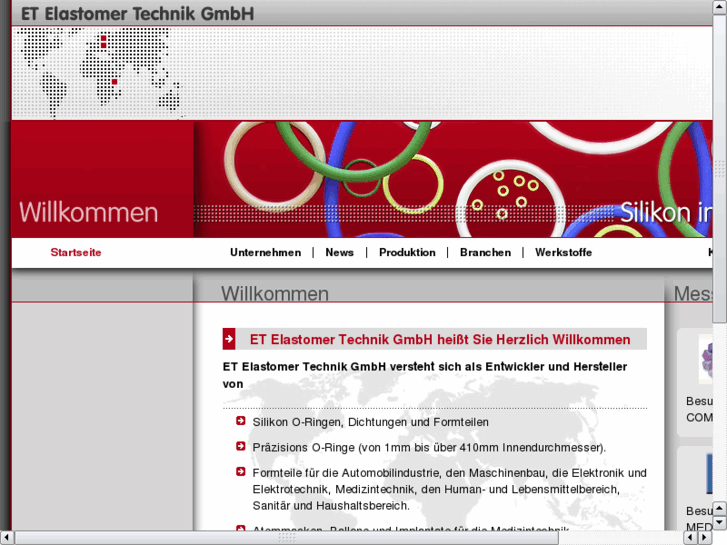The height and width of the screenshot is (545, 727).
Task: Click the vertical scrollbar thumb
Action: click(720, 169)
